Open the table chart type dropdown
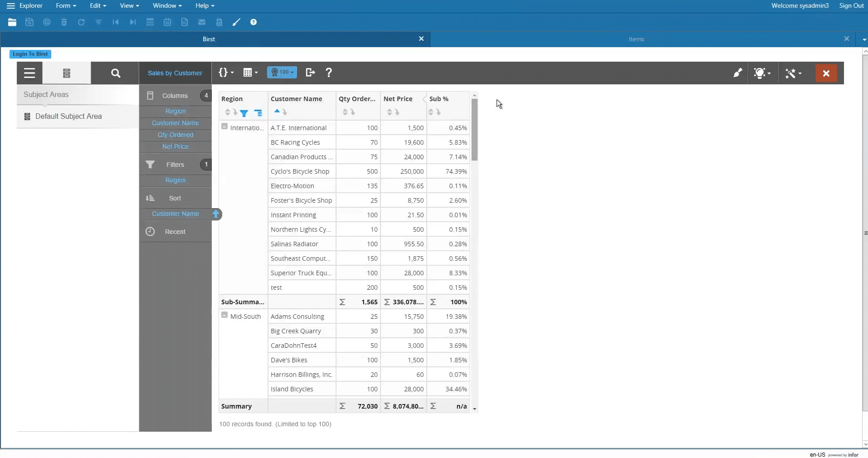The height and width of the screenshot is (458, 868). [x=250, y=73]
